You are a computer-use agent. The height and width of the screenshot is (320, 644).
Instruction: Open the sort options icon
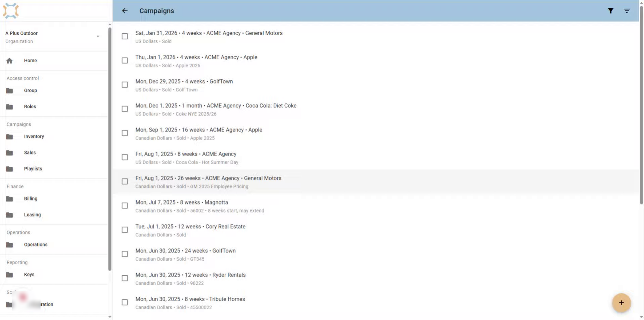[x=627, y=11]
